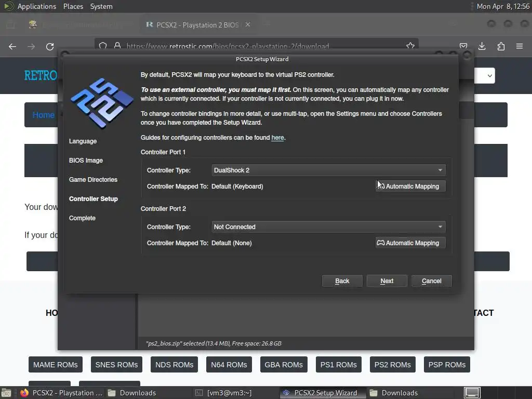Click the Home link on the Retrostic page
Image resolution: width=532 pixels, height=399 pixels.
coord(43,115)
